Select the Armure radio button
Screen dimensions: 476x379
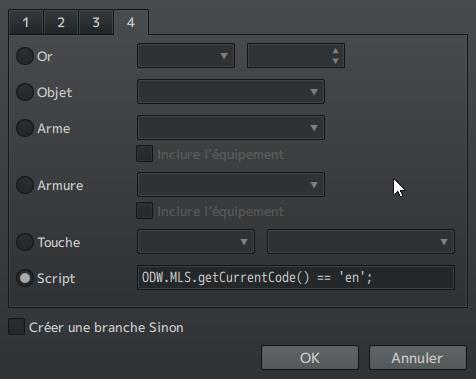(25, 185)
